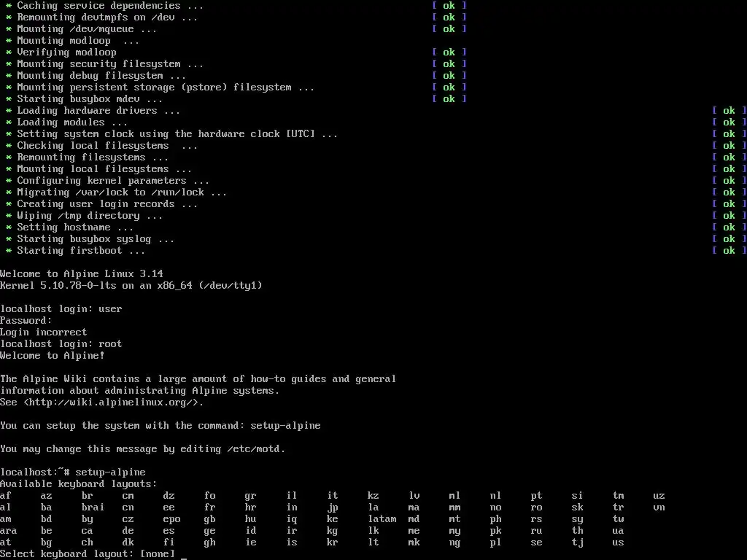Click the 'gb' keyboard layout code
The image size is (747, 560).
click(209, 519)
